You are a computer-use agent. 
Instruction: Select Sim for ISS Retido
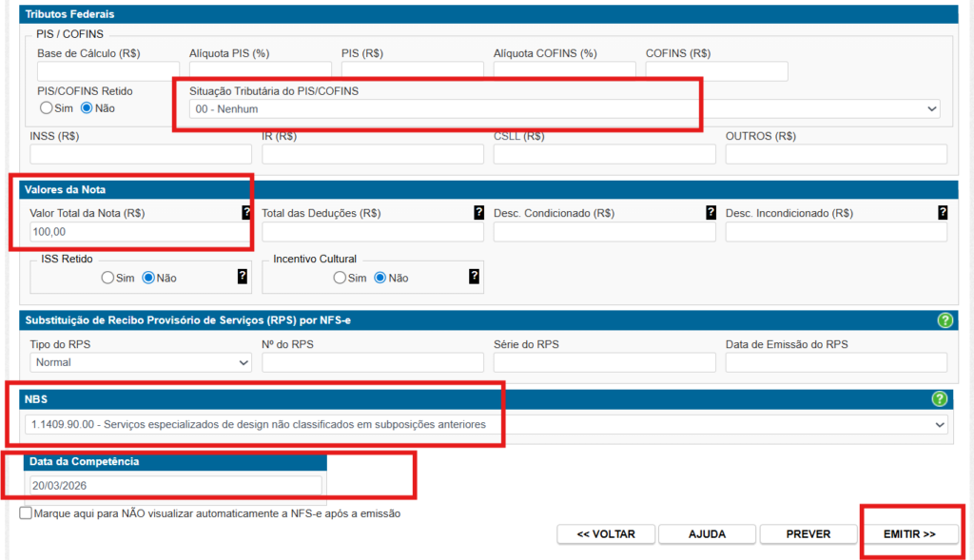pyautogui.click(x=107, y=278)
